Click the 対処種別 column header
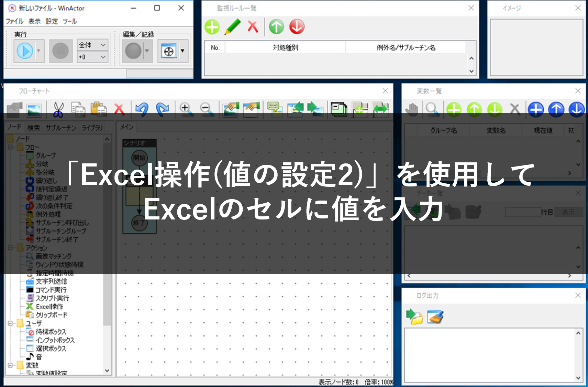The image size is (588, 387). [x=286, y=47]
